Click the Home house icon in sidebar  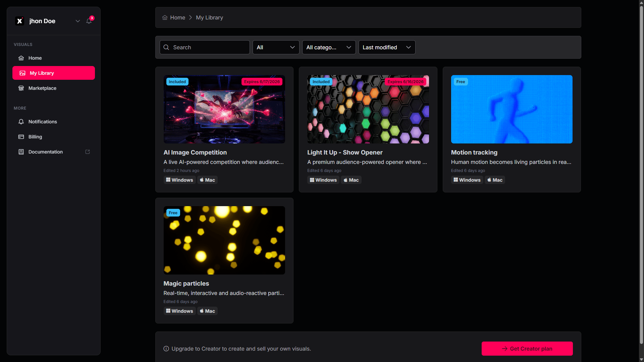(21, 58)
